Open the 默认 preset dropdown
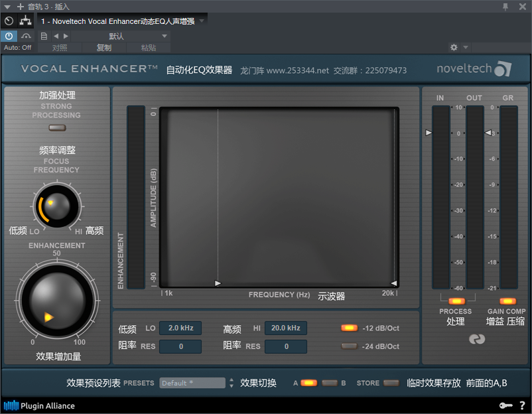The image size is (532, 414). point(121,36)
